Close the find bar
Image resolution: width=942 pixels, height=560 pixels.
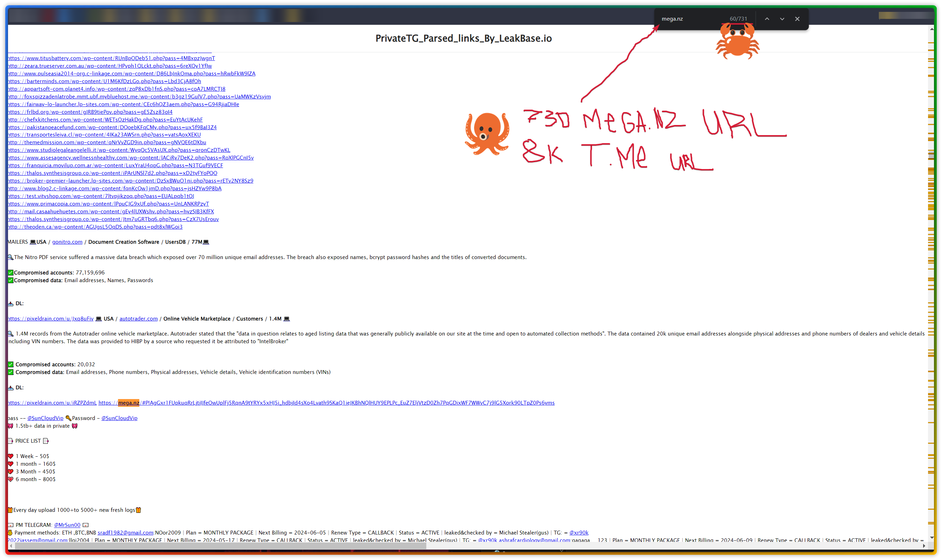click(797, 19)
